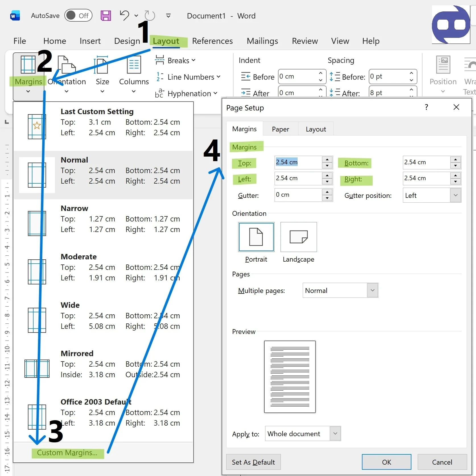
Task: Click the Undo arrow icon
Action: 124,15
